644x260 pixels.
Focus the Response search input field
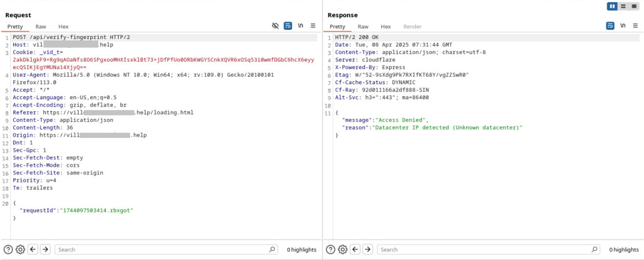(x=483, y=250)
